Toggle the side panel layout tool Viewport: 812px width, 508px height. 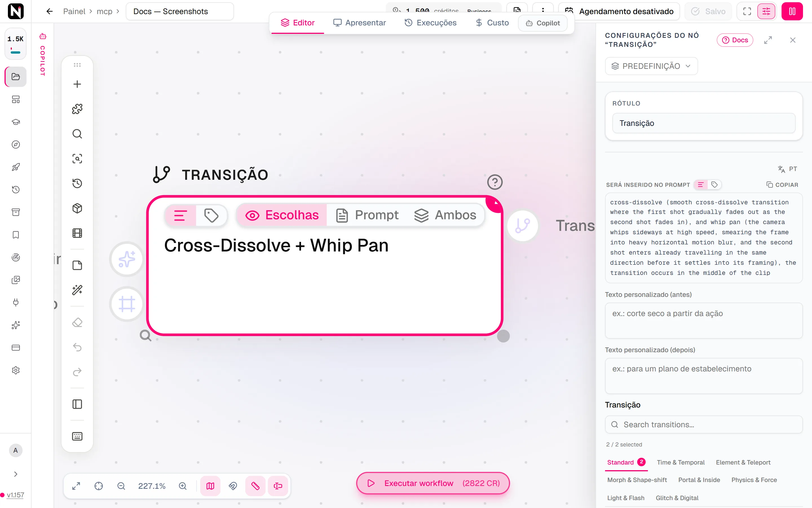pos(77,404)
